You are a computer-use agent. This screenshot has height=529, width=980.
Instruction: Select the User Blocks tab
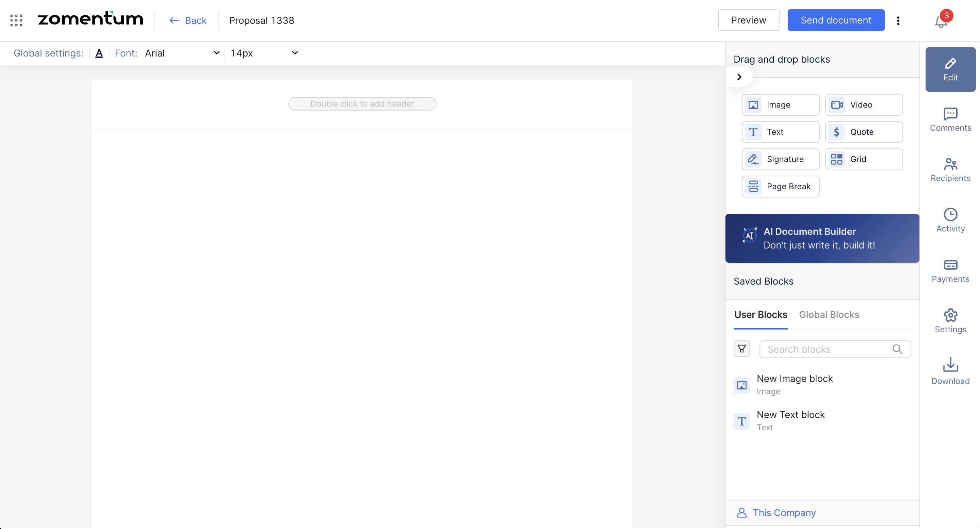tap(760, 315)
